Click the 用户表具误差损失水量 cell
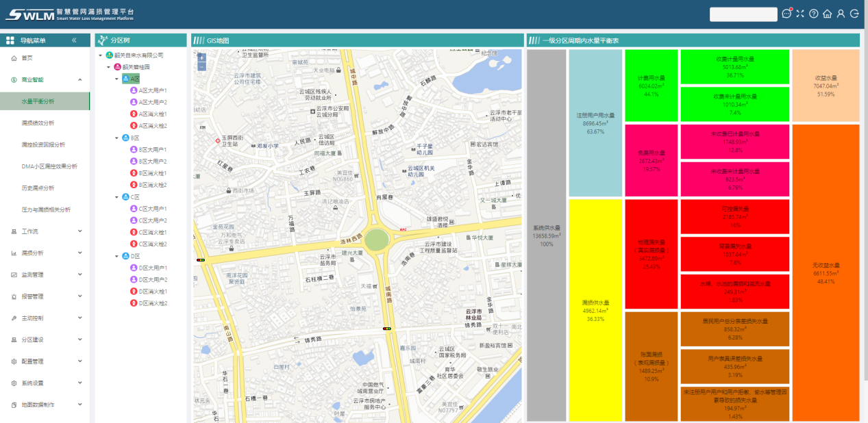 click(735, 366)
